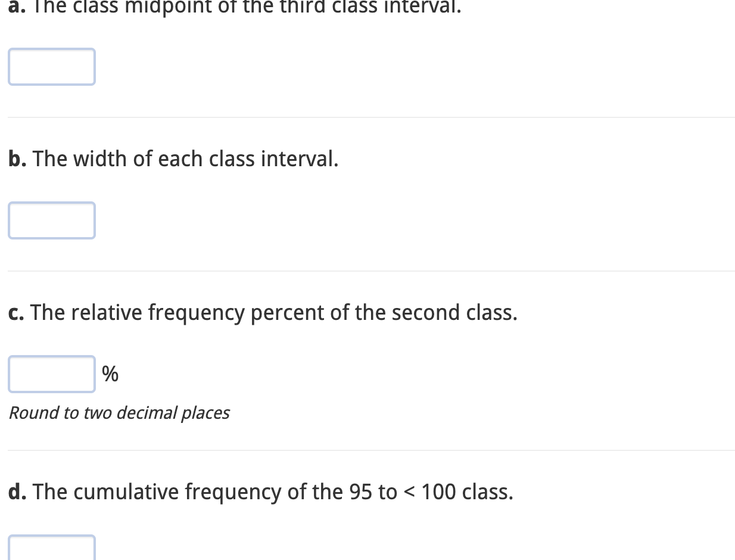The image size is (735, 560).
Task: Click the part c question heading
Action: [262, 312]
